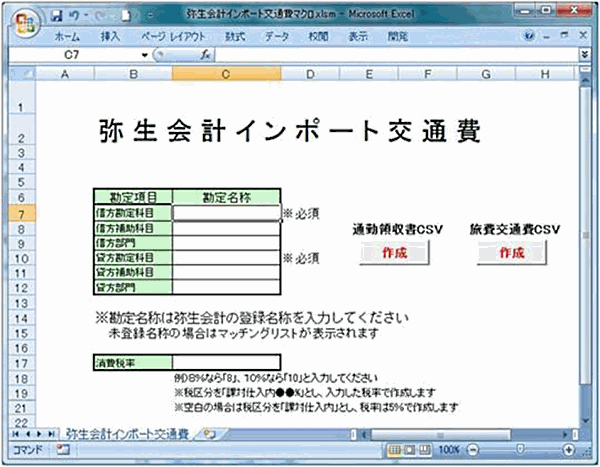
Task: Insert a new worksheet tab icon
Action: pyautogui.click(x=210, y=434)
